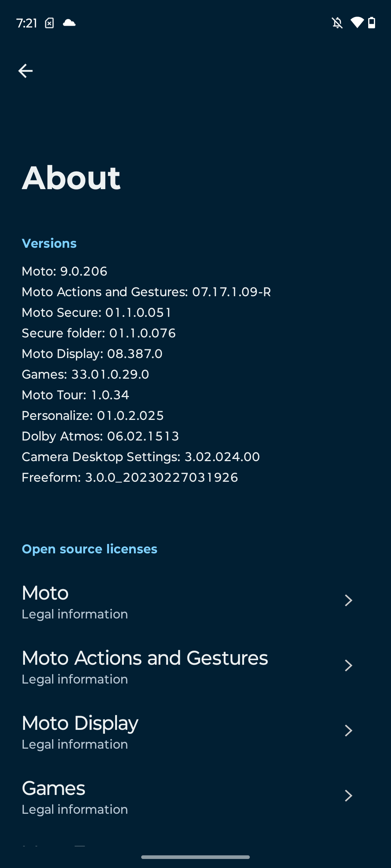This screenshot has width=391, height=868.
Task: Tap the cloud icon in status bar
Action: click(69, 23)
